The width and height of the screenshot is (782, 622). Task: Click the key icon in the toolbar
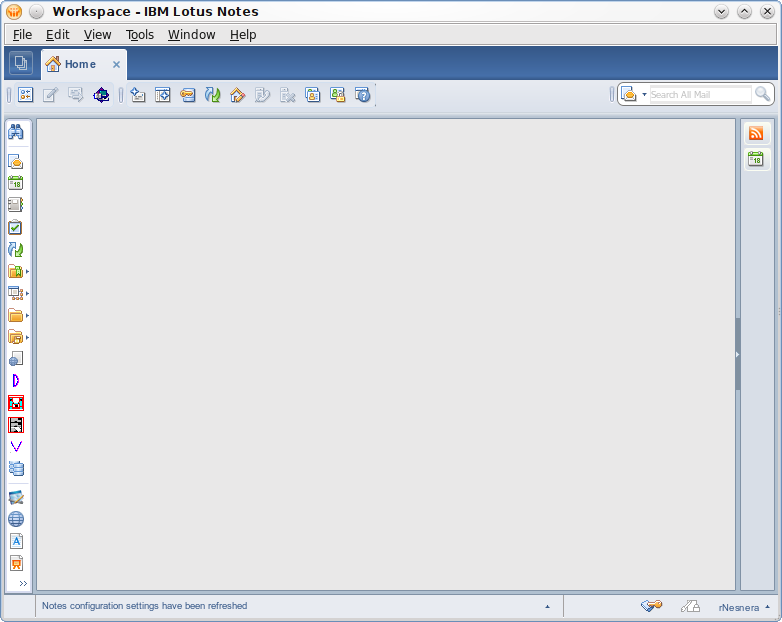click(187, 95)
